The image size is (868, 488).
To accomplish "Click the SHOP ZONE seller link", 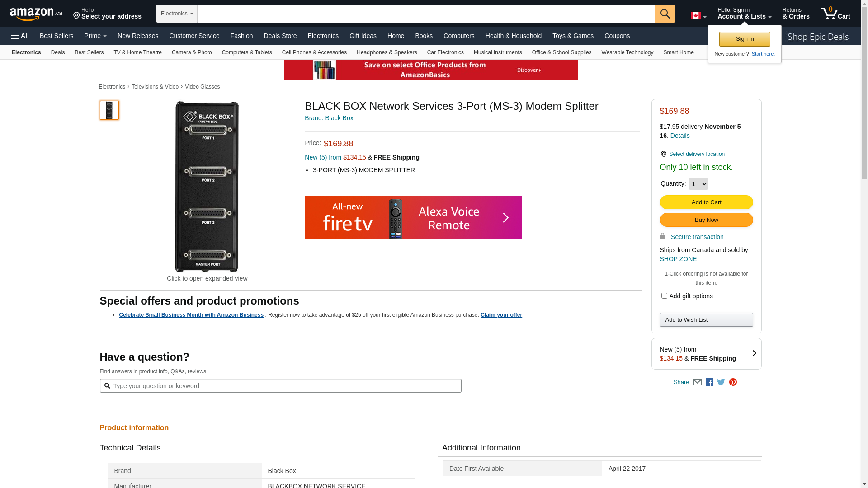I will [x=678, y=259].
